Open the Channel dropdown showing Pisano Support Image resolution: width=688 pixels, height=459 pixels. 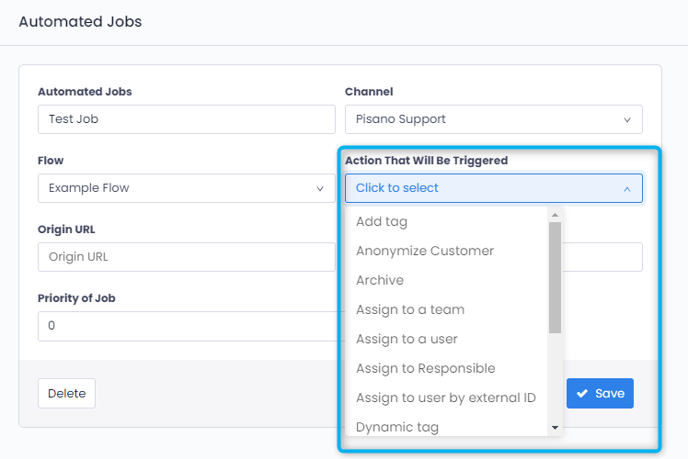[493, 119]
